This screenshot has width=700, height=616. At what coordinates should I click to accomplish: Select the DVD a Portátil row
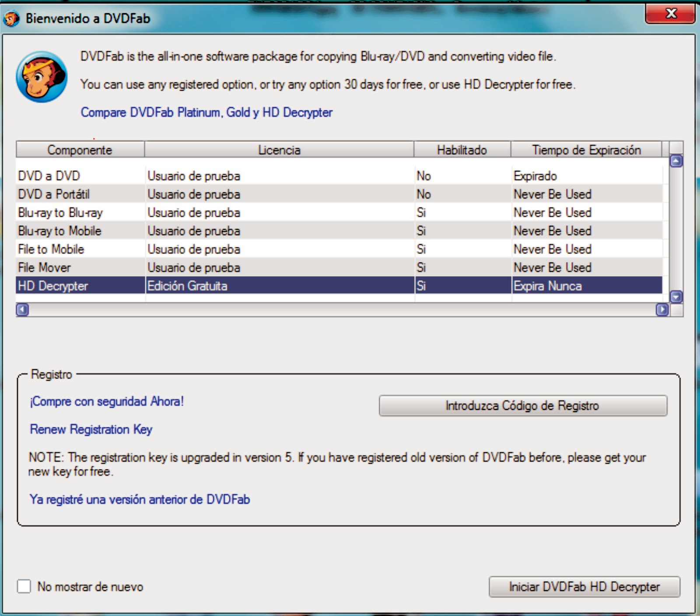click(339, 194)
